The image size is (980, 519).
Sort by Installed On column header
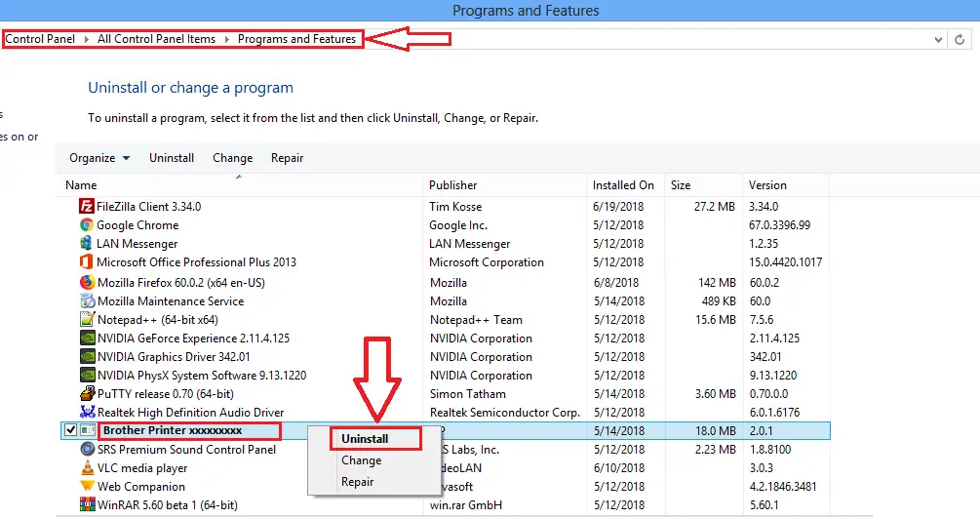click(x=623, y=185)
